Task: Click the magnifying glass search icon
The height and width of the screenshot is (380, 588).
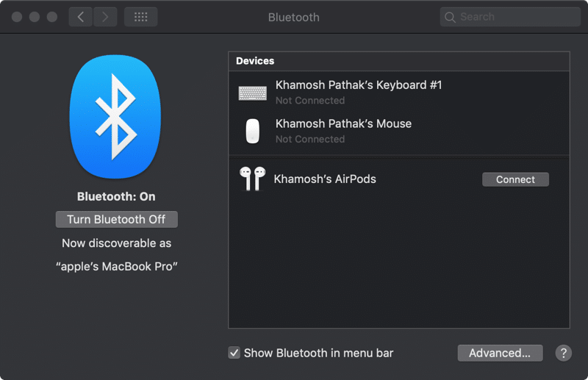Action: pos(450,17)
